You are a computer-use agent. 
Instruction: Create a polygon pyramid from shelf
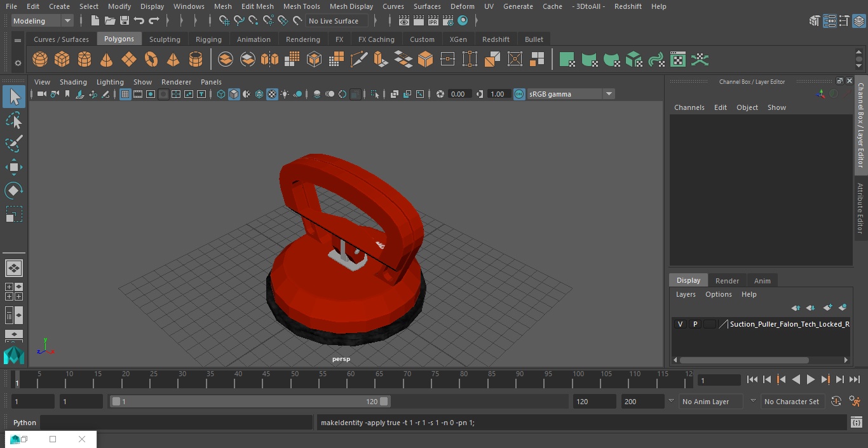pos(173,60)
